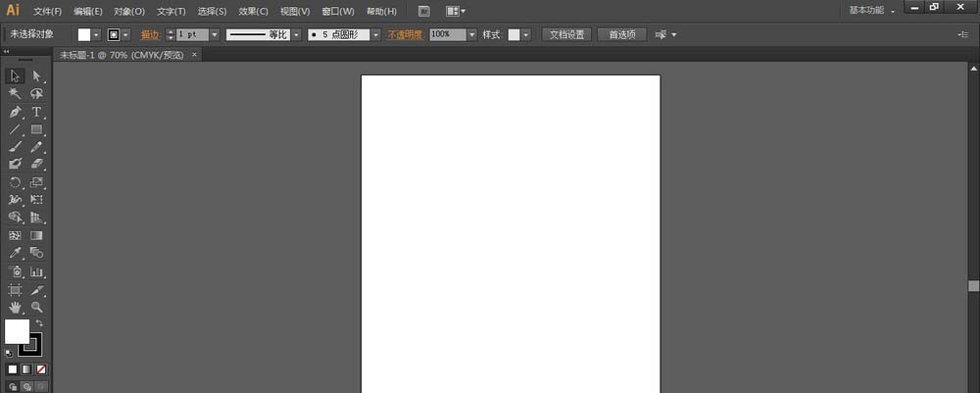
Task: Select the Zoom tool
Action: coord(37,307)
